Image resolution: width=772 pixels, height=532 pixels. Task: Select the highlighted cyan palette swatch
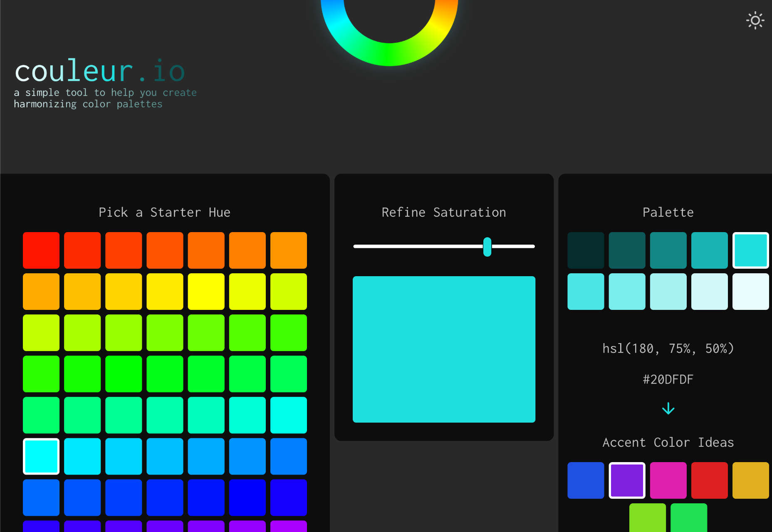[750, 250]
